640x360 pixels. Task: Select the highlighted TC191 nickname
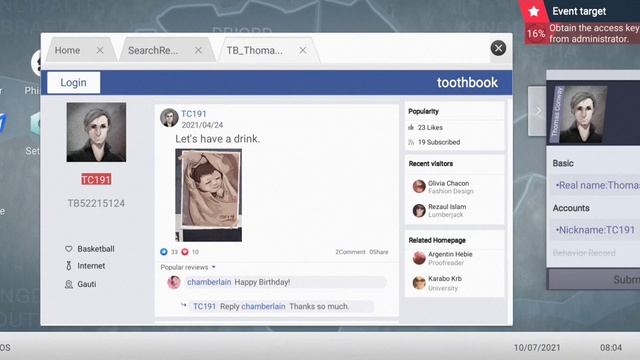[x=96, y=180]
